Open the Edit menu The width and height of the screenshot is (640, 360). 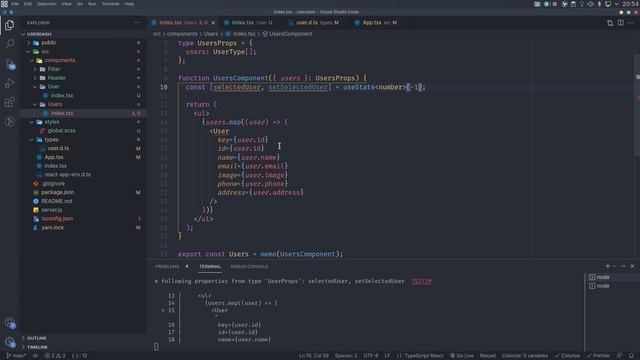(28, 4)
